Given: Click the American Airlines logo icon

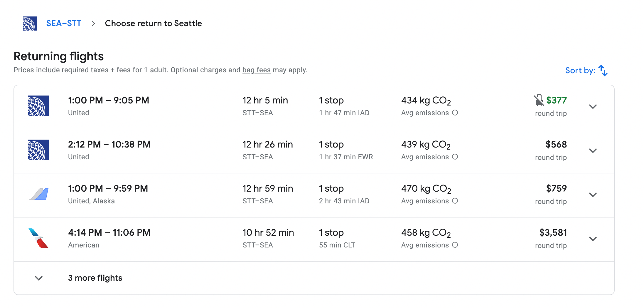Looking at the screenshot, I should [x=38, y=238].
